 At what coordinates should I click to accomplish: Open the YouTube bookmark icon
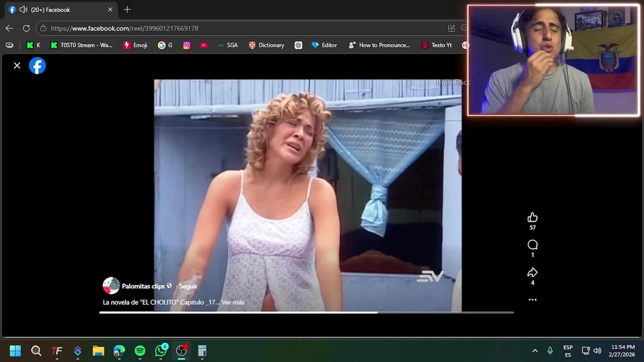[x=203, y=45]
